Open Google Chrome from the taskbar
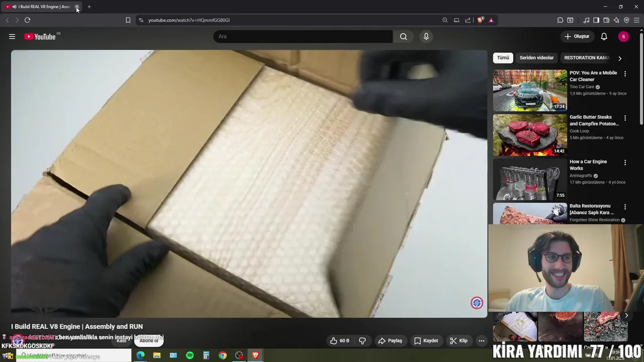Screen dimensions: 644x362 (x=222, y=355)
